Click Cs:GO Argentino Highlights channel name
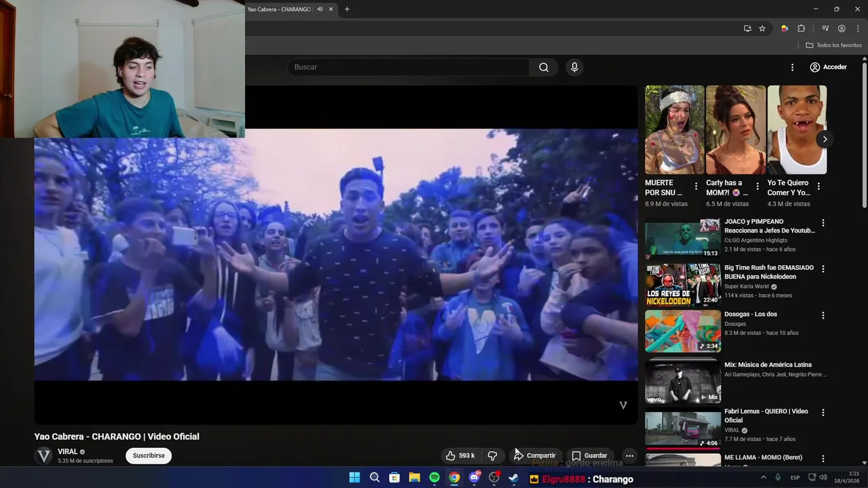This screenshot has height=488, width=868. [756, 240]
